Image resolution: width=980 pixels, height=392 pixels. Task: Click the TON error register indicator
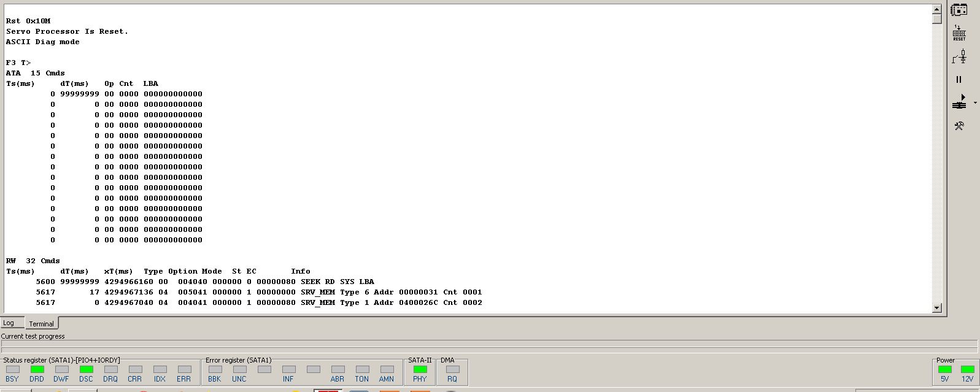tap(363, 369)
